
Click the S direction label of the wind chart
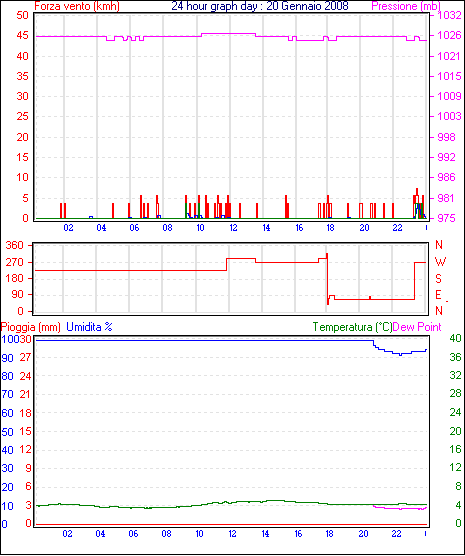click(x=439, y=279)
